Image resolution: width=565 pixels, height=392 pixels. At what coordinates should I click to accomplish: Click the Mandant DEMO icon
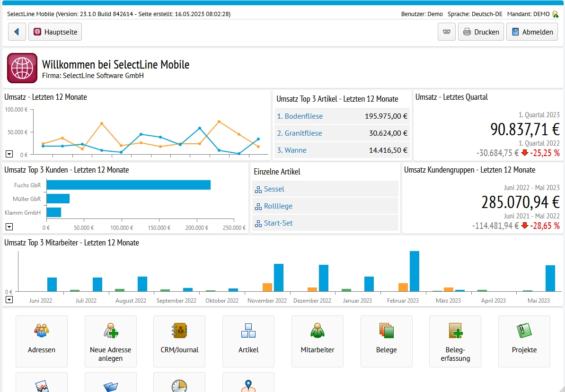555,14
